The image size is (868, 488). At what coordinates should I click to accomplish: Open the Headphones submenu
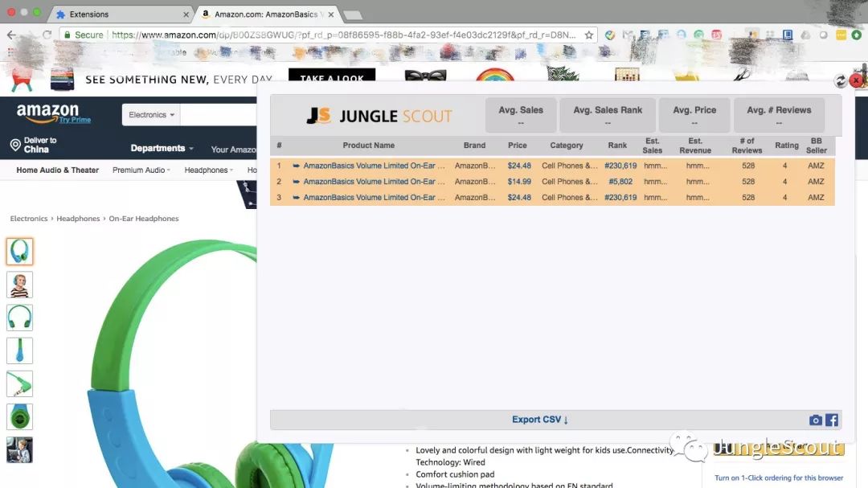click(x=209, y=170)
